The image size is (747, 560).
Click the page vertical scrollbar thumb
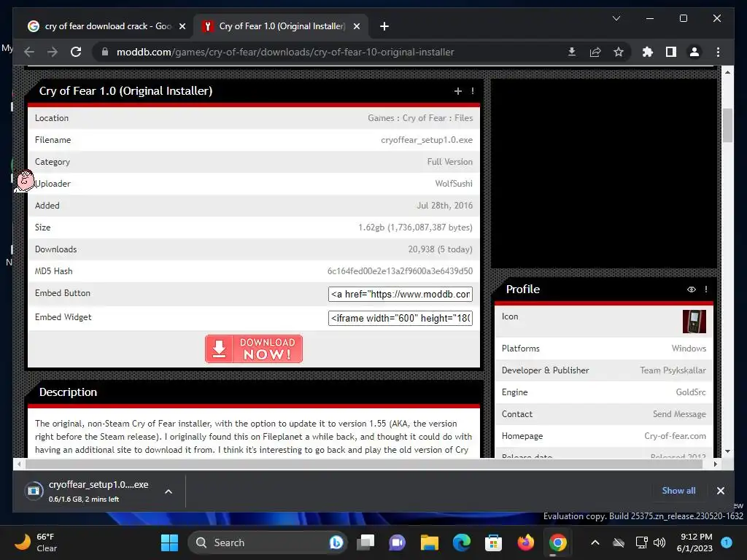pyautogui.click(x=727, y=125)
